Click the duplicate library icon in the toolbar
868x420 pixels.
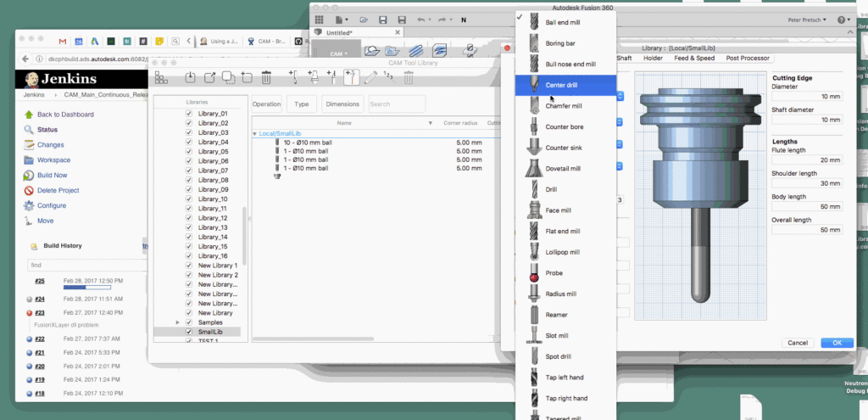point(228,77)
